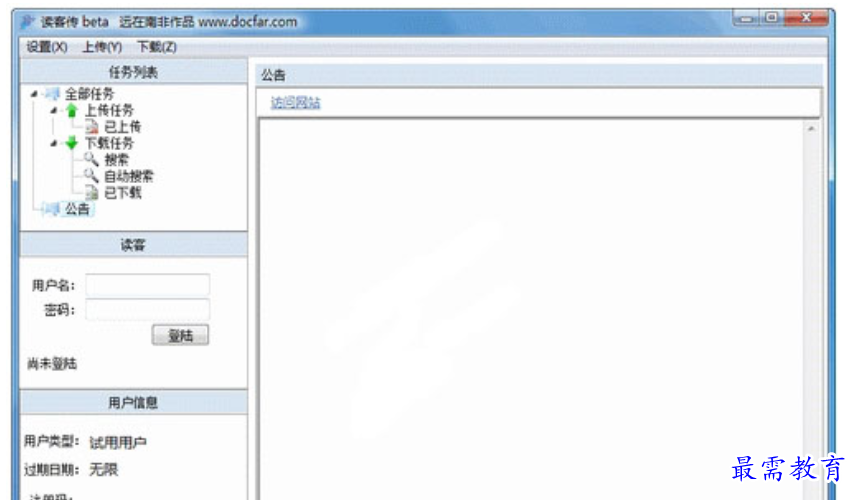Click the green up arrow upload icon
Screen dimensions: 853x500
coord(72,110)
